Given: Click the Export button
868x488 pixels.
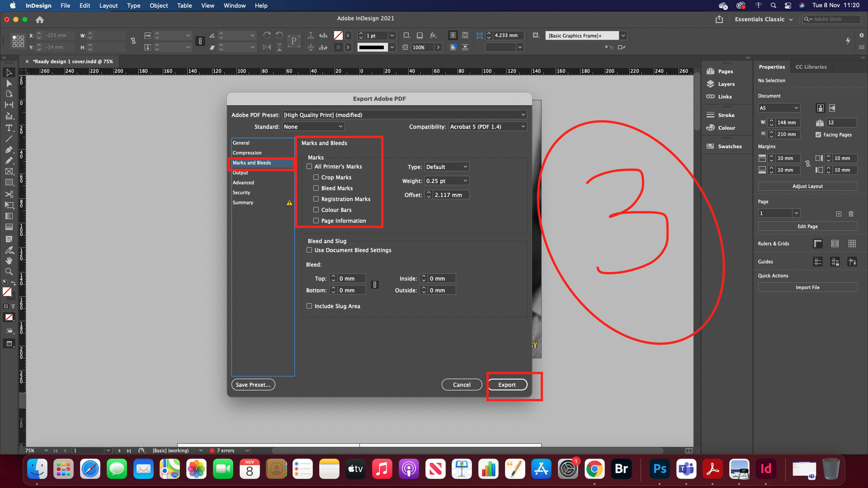Looking at the screenshot, I should click(507, 385).
